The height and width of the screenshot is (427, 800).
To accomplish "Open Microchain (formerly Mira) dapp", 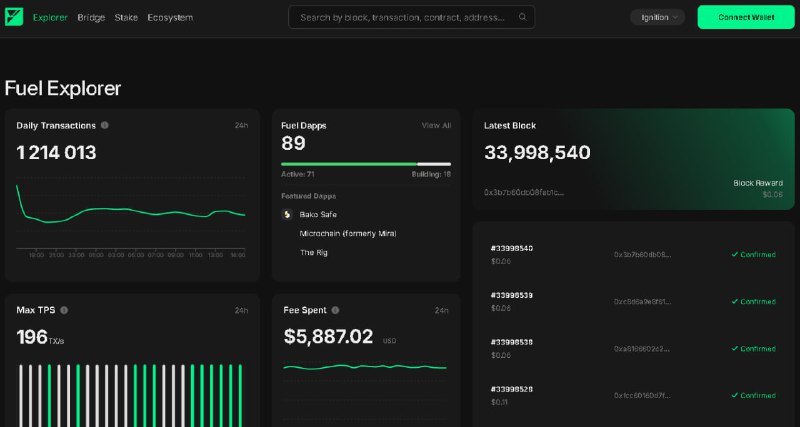I will [348, 233].
